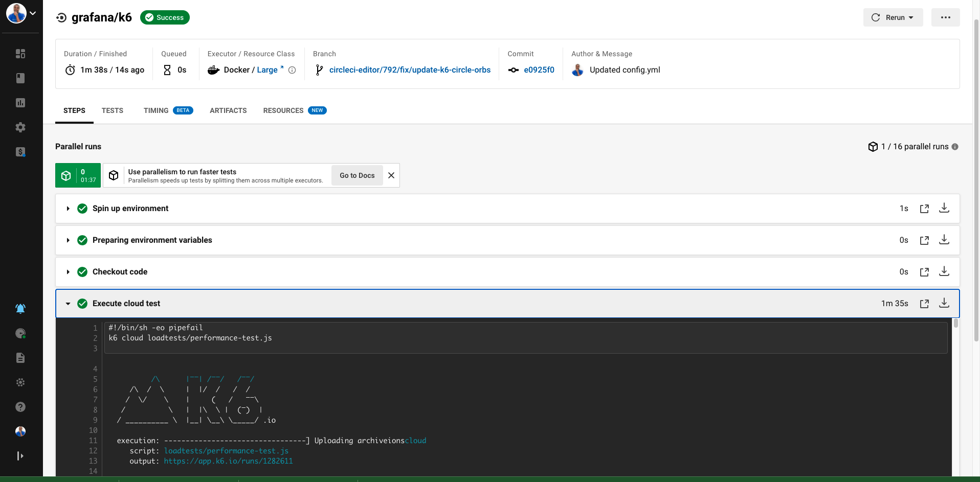Open the Dashboard from the sidebar
980x482 pixels.
click(20, 54)
